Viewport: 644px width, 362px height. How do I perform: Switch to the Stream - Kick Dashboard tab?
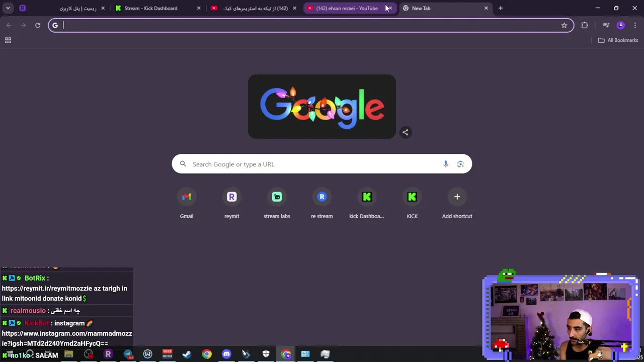157,8
